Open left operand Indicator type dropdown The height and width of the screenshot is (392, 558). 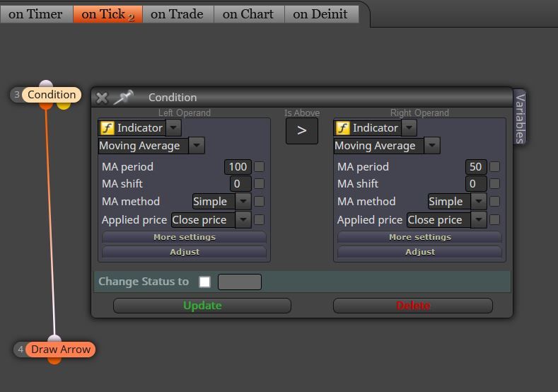[x=174, y=128]
